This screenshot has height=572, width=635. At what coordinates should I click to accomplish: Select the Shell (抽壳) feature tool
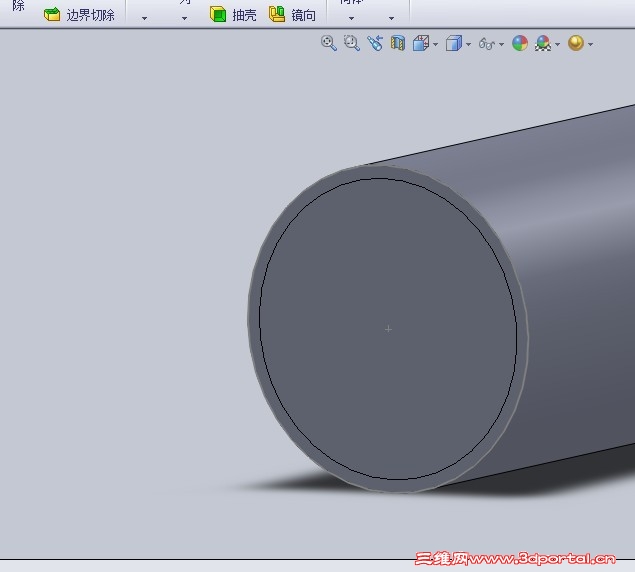233,15
